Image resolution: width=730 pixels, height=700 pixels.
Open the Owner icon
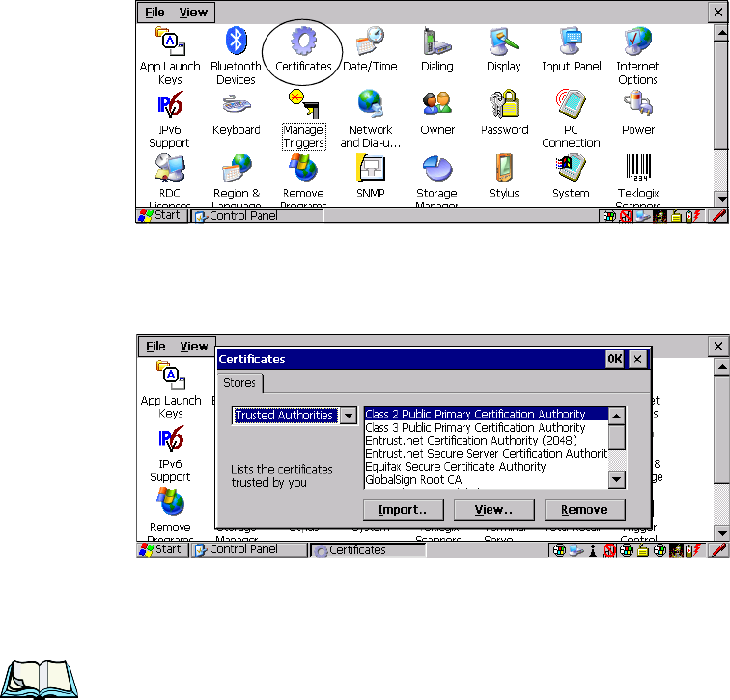coord(437,114)
